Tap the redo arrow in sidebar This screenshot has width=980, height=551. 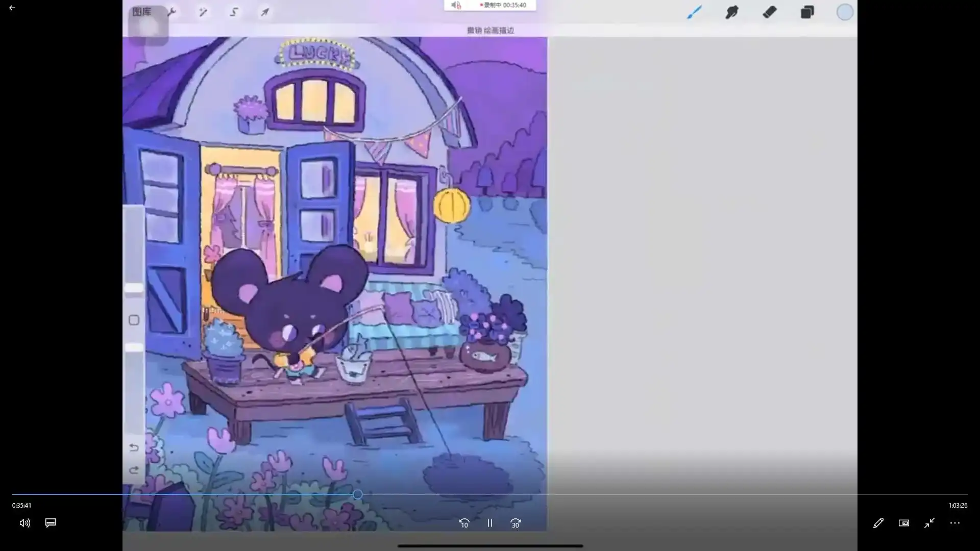[x=134, y=470]
